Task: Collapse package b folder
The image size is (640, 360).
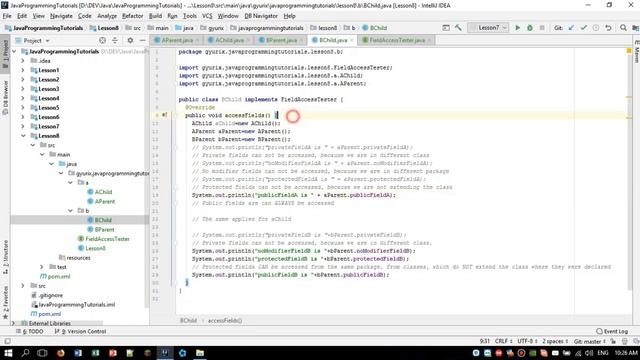Action: point(70,211)
